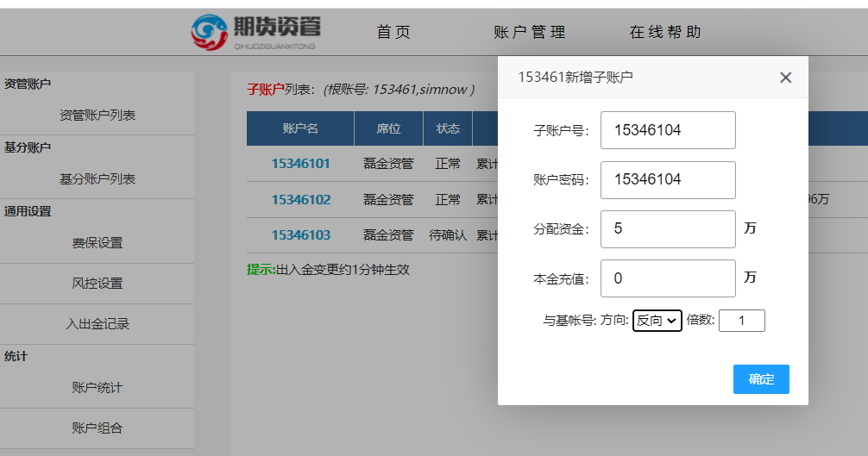
Task: Click the 账户密码 input field
Action: 668,180
